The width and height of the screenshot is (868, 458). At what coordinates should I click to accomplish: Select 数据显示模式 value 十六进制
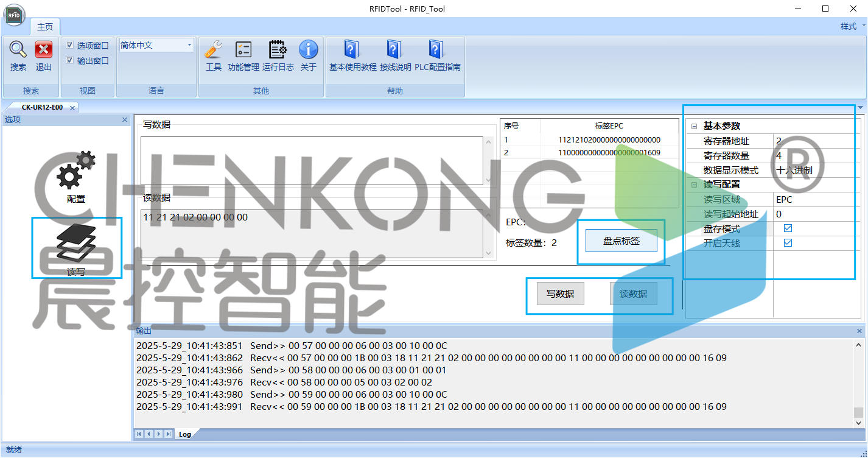coord(816,170)
